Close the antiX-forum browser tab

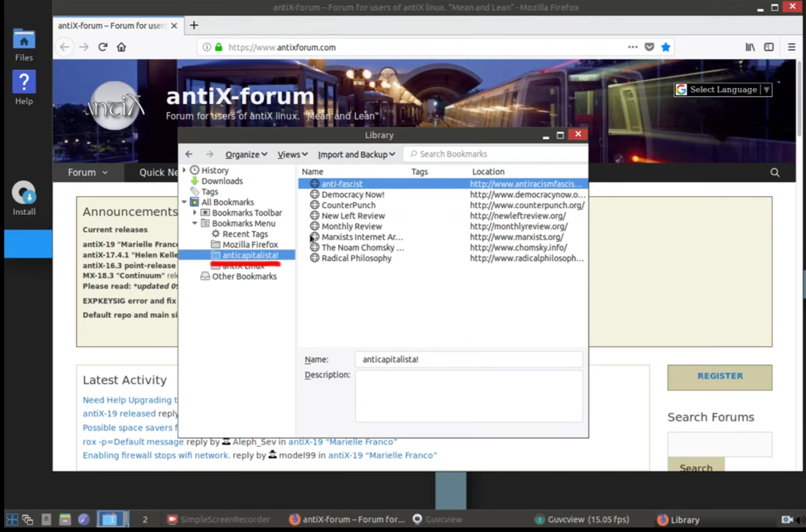tap(174, 26)
